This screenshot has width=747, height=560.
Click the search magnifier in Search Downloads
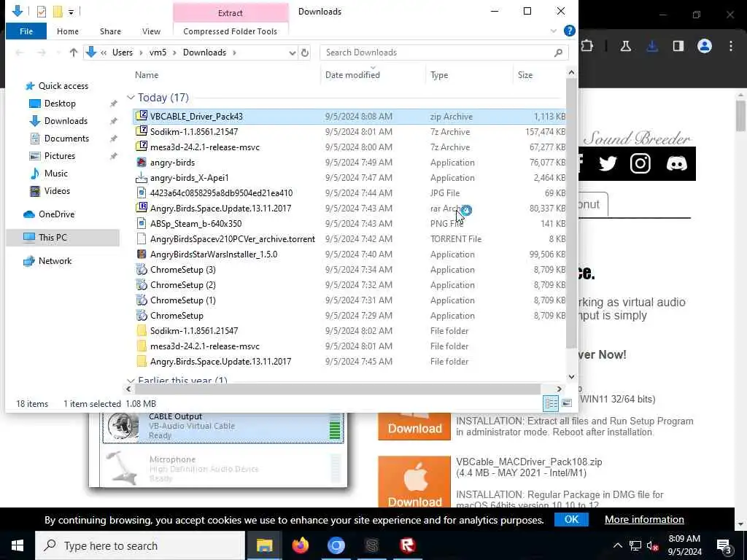click(558, 52)
